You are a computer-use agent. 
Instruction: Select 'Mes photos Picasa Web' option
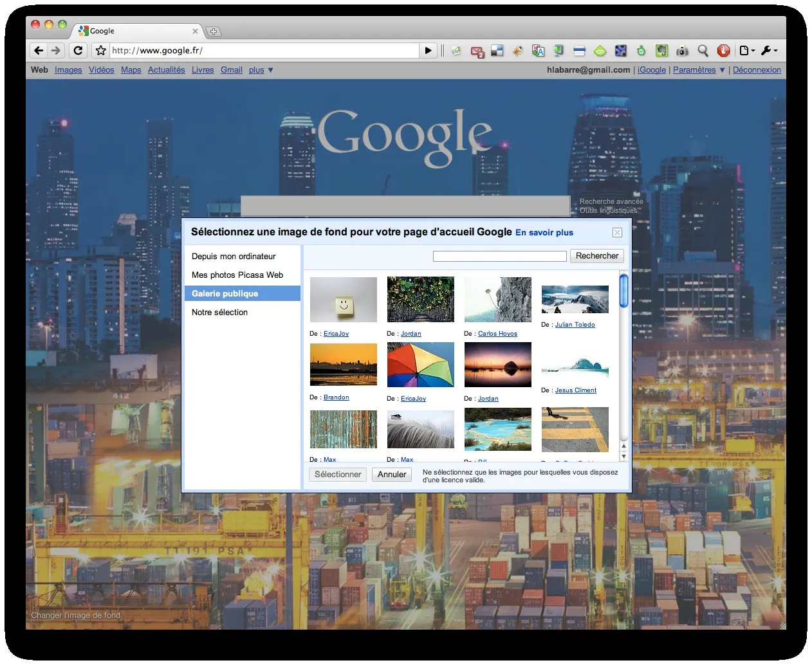click(243, 275)
